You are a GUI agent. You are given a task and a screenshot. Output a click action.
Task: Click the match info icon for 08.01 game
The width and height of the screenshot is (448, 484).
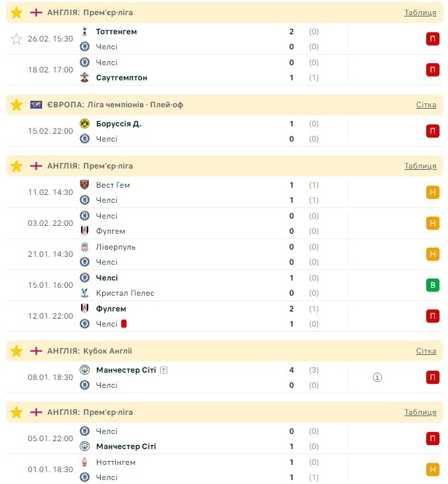coord(378,377)
